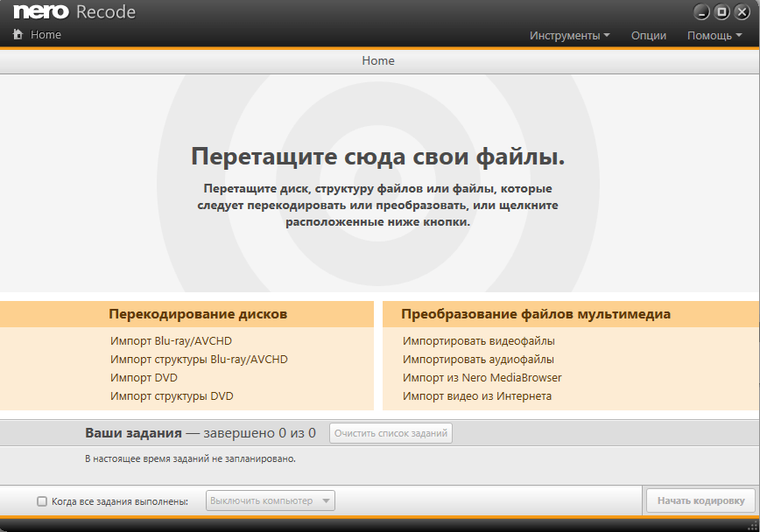Click the Nero Recode logo
This screenshot has height=532, width=760.
[x=74, y=12]
